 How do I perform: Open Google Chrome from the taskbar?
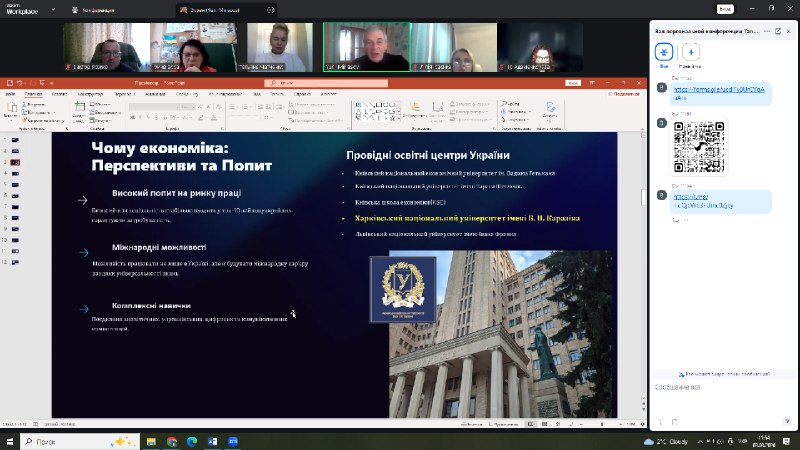pos(172,440)
